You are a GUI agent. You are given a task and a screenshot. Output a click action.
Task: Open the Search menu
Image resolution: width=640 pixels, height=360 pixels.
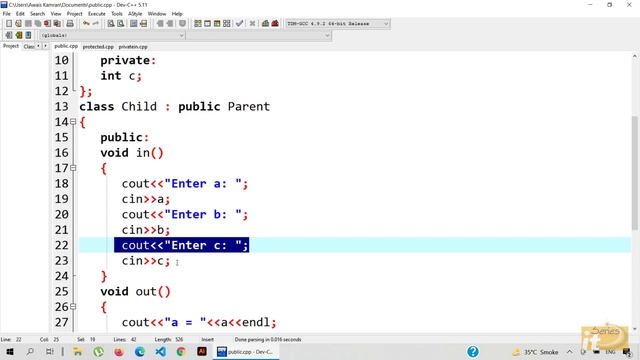pos(37,13)
